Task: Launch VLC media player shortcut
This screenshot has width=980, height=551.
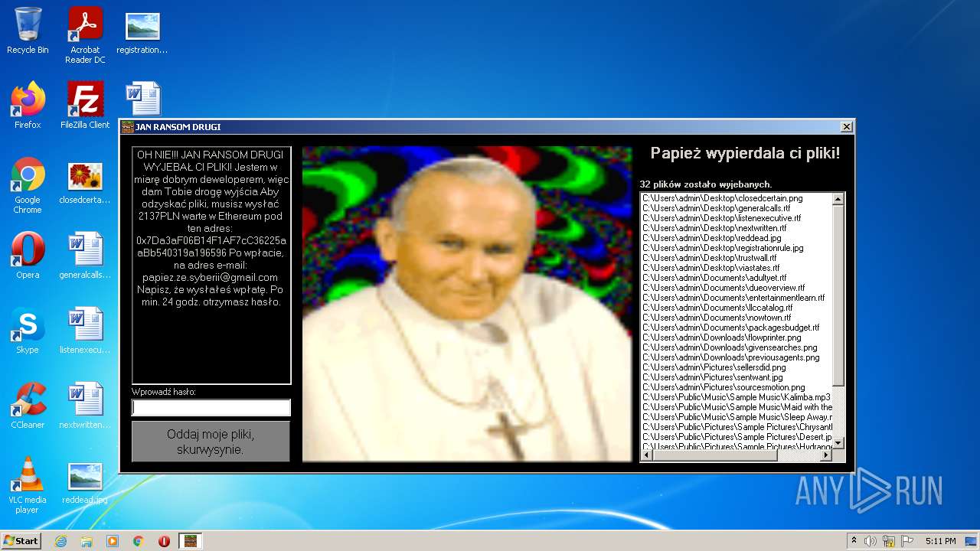Action: pos(28,484)
